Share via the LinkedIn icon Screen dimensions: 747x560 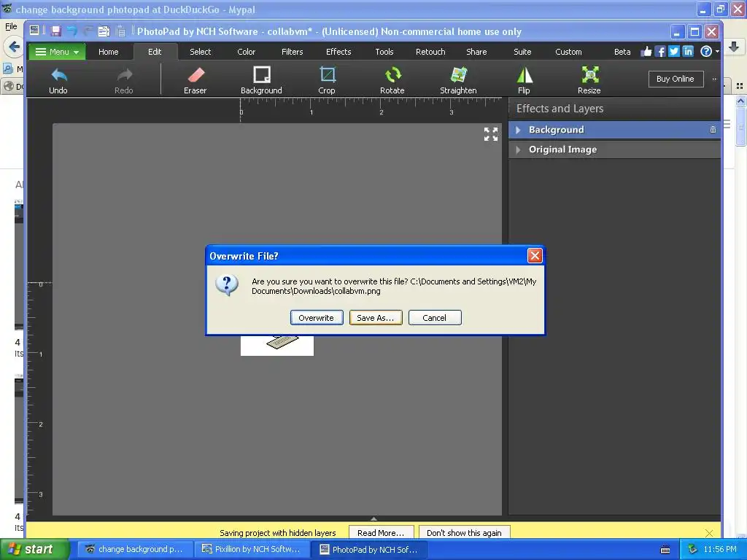coord(688,52)
